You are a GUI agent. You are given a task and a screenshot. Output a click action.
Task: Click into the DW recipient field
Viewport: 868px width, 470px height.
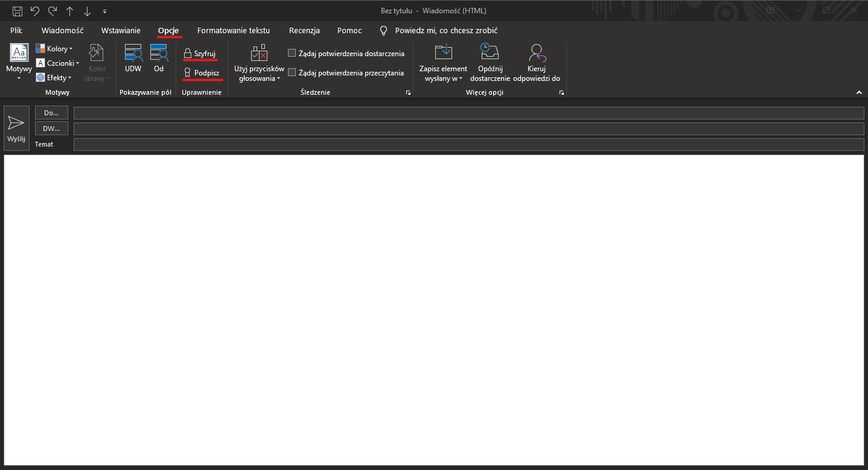tap(469, 129)
